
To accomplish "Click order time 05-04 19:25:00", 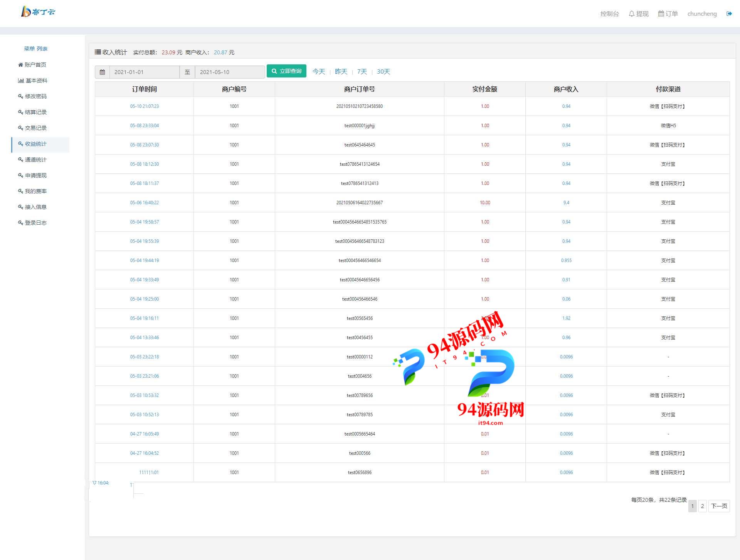I will click(x=145, y=299).
